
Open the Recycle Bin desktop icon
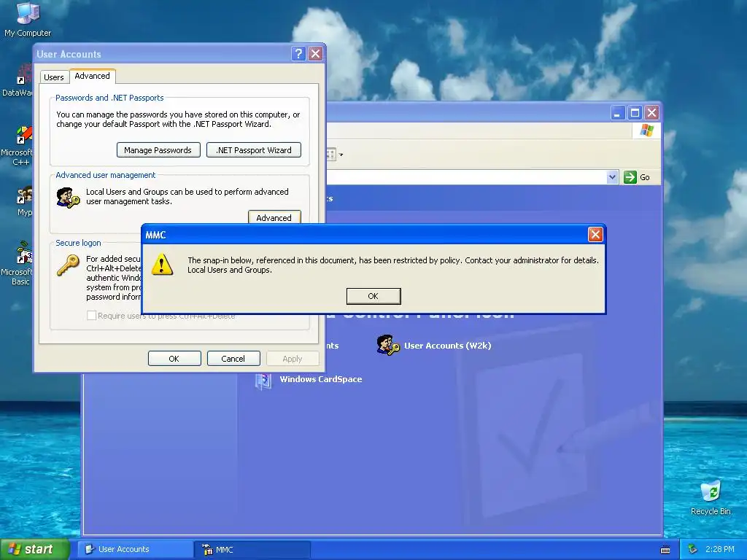pyautogui.click(x=711, y=497)
